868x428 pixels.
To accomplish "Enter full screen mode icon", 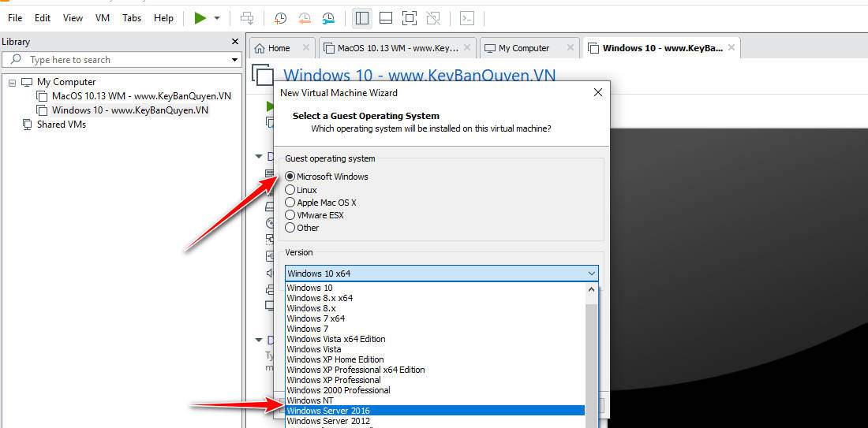I will coord(409,18).
